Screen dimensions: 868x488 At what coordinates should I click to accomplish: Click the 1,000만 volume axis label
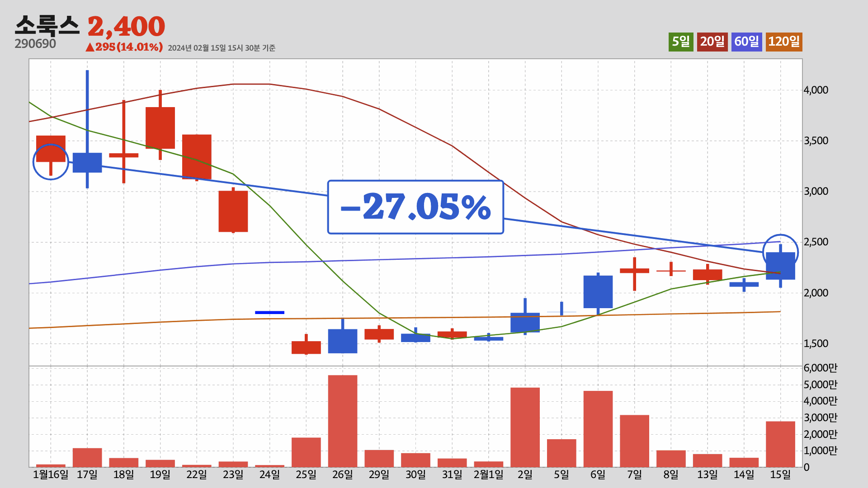click(821, 450)
